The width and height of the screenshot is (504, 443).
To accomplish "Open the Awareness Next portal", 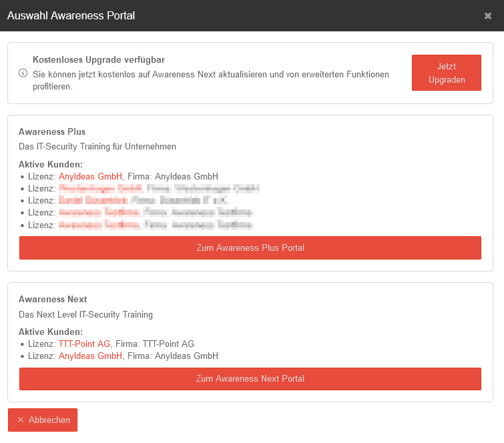I will click(x=250, y=378).
